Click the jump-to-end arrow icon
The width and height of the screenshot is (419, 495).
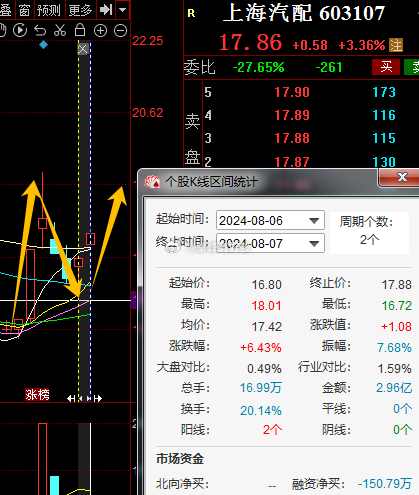coord(106,10)
